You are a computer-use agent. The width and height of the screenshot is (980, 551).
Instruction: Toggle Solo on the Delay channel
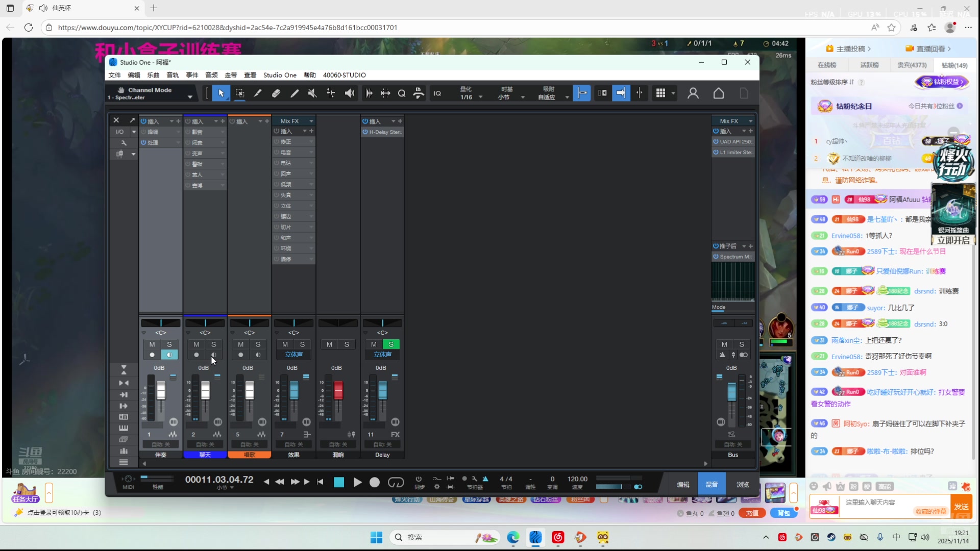[x=391, y=344]
